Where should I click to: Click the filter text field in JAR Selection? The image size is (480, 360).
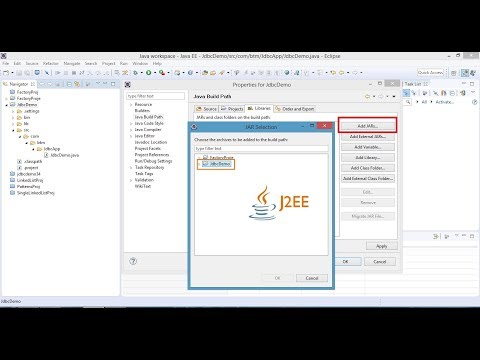coord(261,148)
